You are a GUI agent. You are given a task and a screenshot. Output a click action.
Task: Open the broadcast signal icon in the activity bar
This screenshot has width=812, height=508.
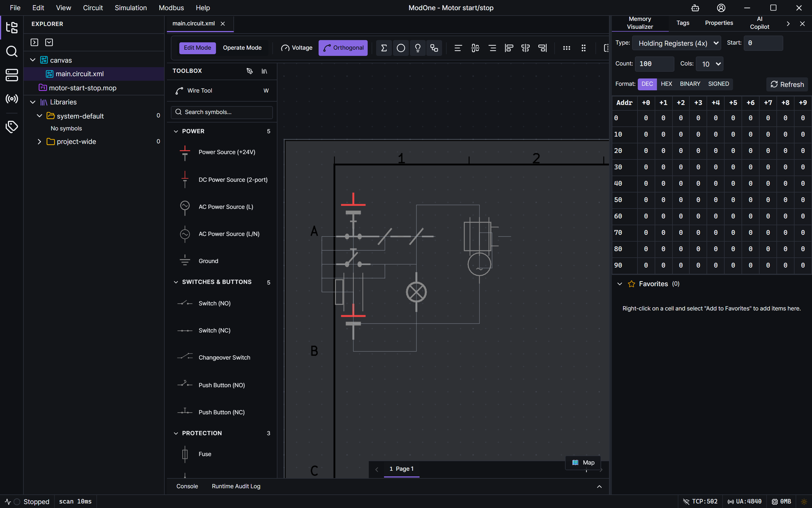click(12, 99)
